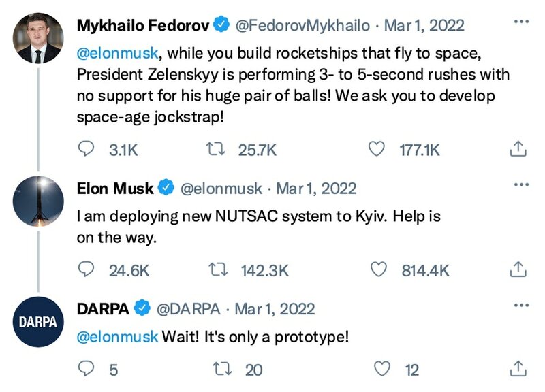Like Elon Musk's tweet with 814.4K likes
The width and height of the screenshot is (545, 392).
point(379,270)
